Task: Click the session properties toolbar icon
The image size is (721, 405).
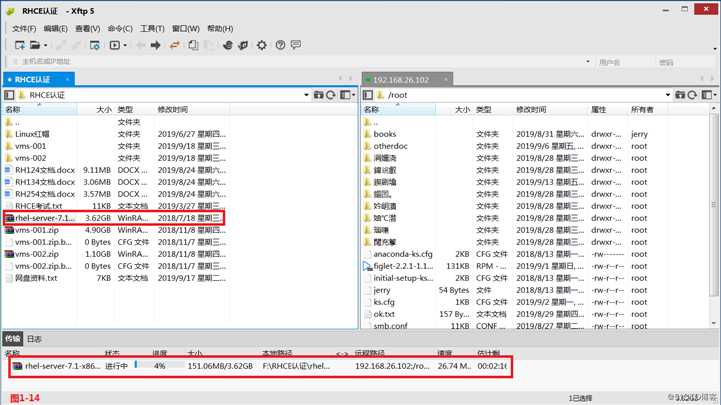Action: point(94,45)
